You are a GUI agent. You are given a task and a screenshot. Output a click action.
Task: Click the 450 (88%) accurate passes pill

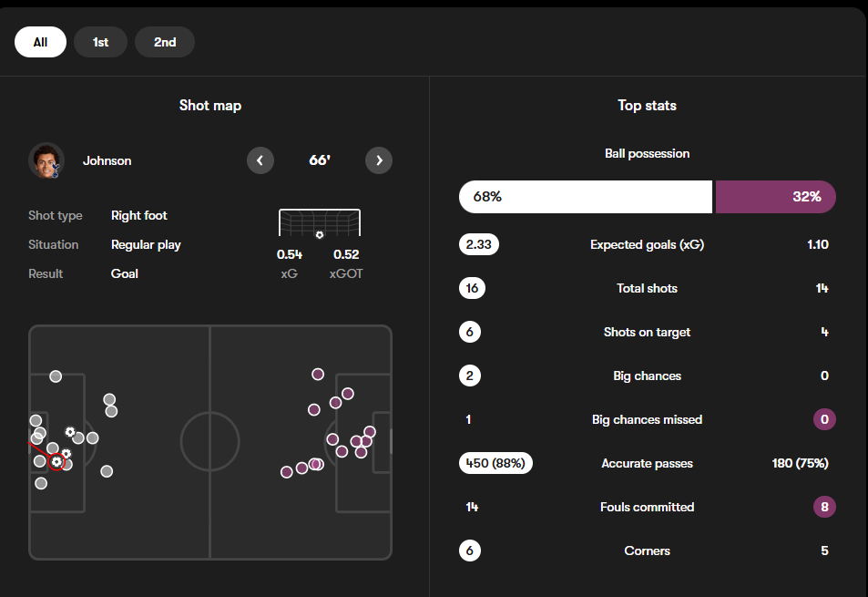pyautogui.click(x=495, y=463)
